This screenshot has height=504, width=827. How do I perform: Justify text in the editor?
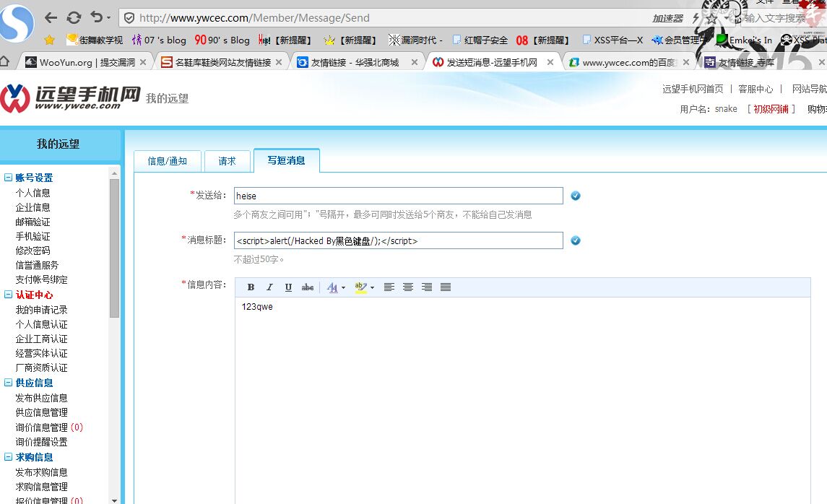(446, 287)
